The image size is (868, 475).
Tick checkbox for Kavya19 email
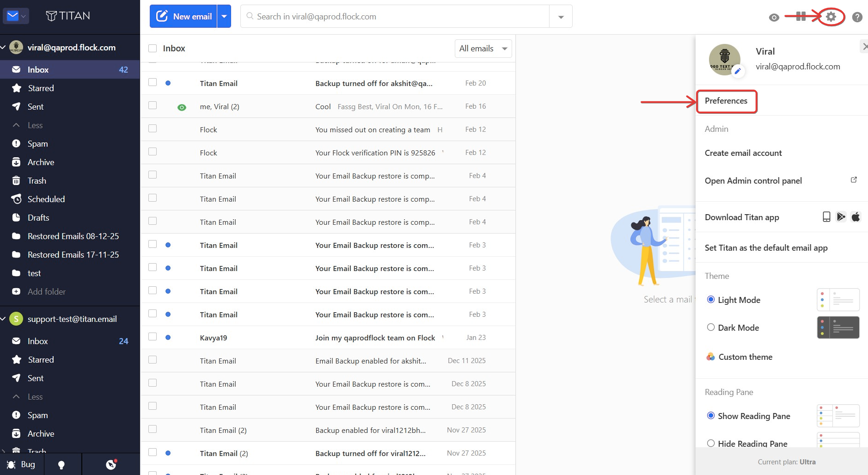pyautogui.click(x=153, y=337)
